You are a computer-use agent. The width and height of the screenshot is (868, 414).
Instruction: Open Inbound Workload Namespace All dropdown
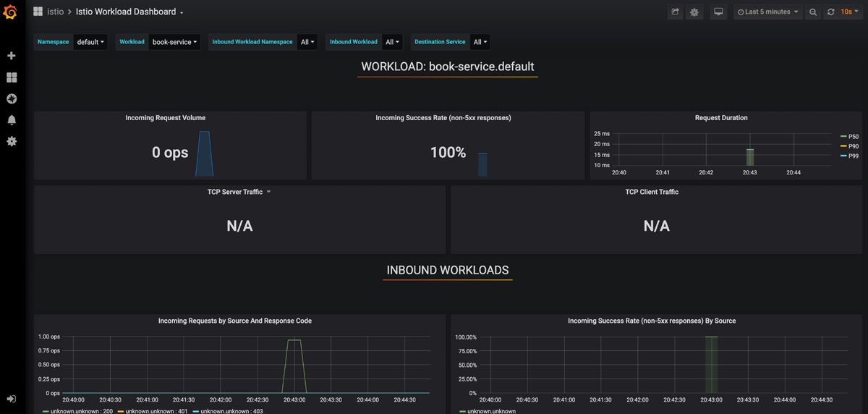pos(307,42)
